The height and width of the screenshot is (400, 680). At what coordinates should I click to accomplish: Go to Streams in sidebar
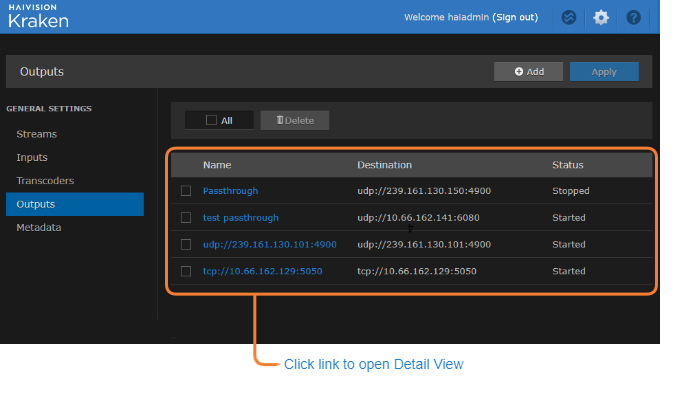click(x=37, y=134)
